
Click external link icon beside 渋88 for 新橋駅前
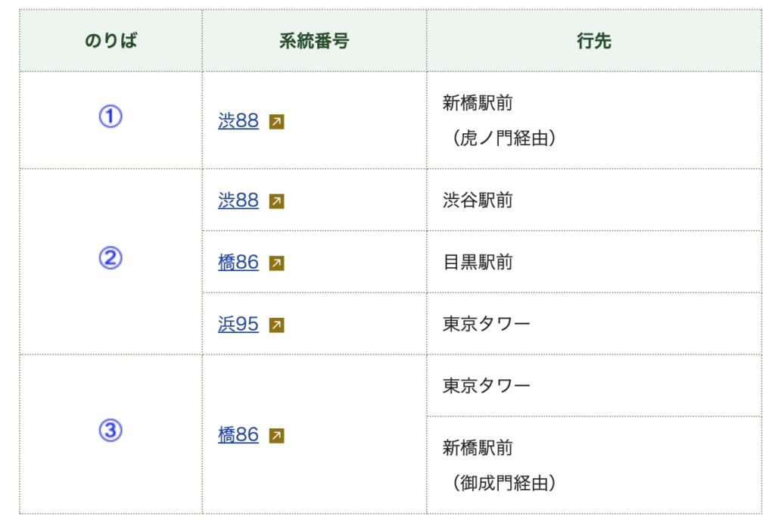277,122
